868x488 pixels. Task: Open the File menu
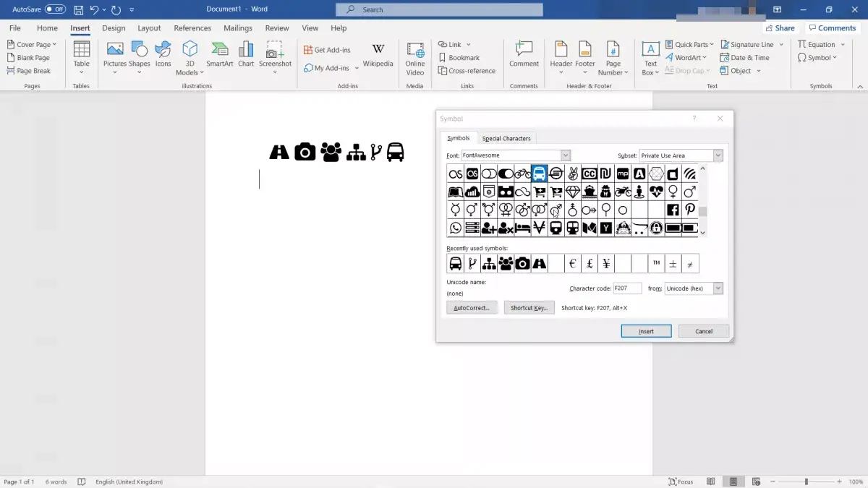pos(14,28)
